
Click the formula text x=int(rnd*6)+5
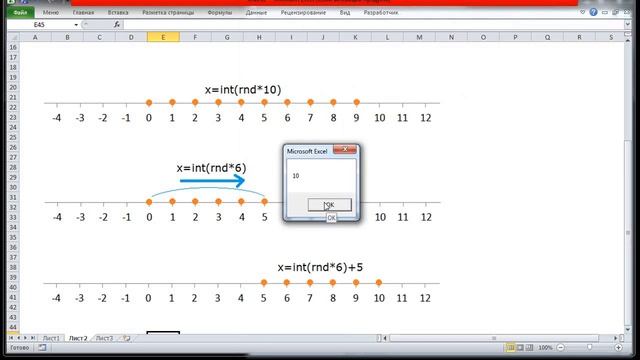[320, 267]
